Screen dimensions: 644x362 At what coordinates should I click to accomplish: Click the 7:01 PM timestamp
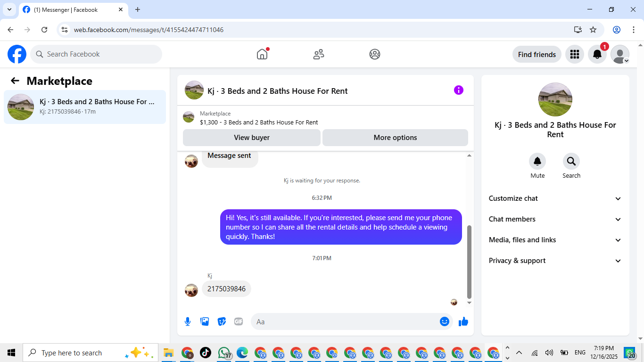(x=322, y=258)
